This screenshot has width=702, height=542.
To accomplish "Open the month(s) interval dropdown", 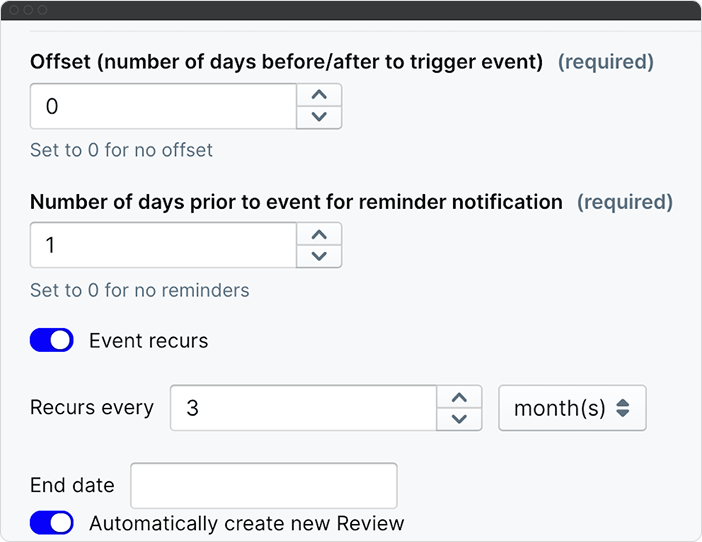I will [x=572, y=408].
